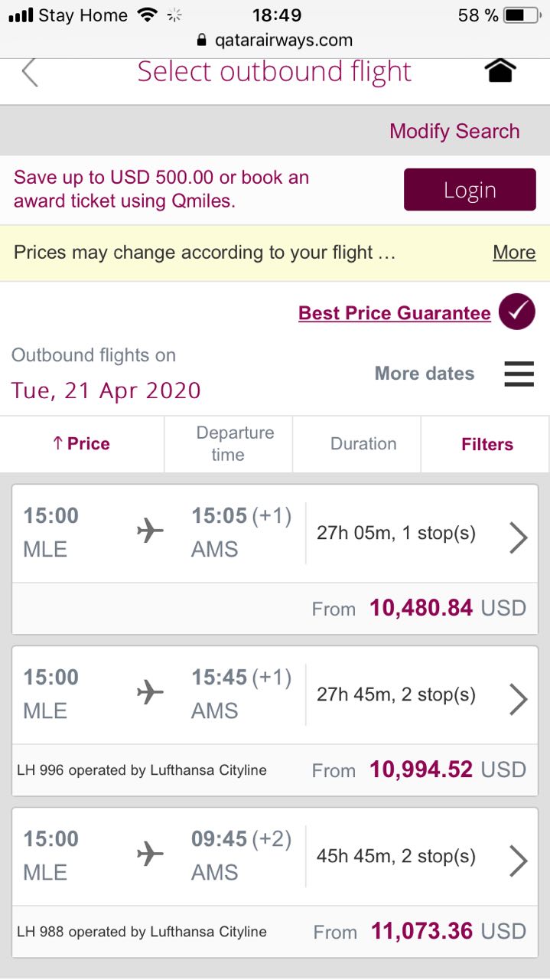Show More about price changes notice

point(514,253)
